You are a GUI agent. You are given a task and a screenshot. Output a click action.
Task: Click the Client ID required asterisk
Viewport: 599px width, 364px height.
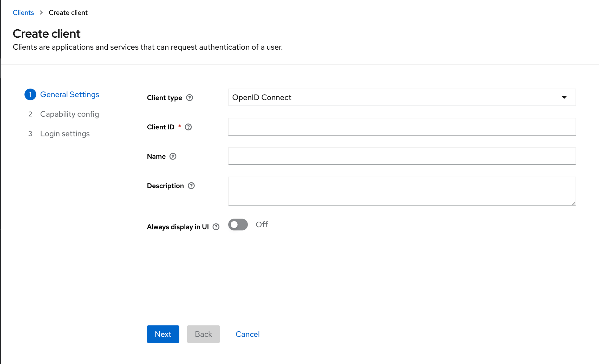(x=180, y=126)
